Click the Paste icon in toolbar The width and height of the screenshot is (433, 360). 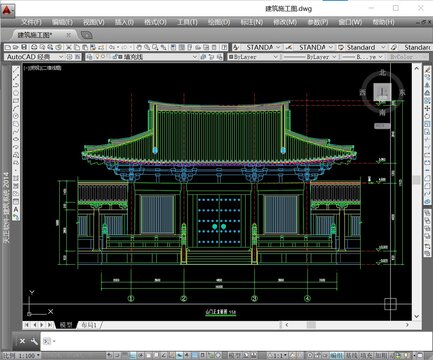tap(85, 47)
